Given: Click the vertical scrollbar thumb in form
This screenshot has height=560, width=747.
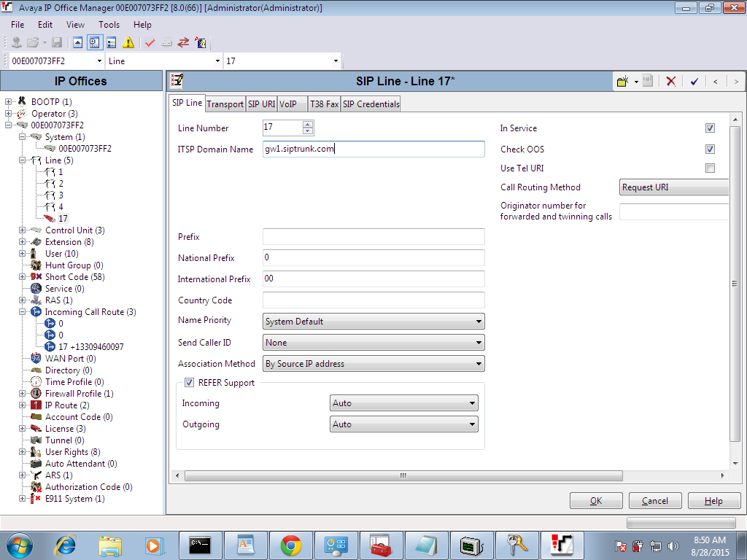Looking at the screenshot, I should coord(735,284).
